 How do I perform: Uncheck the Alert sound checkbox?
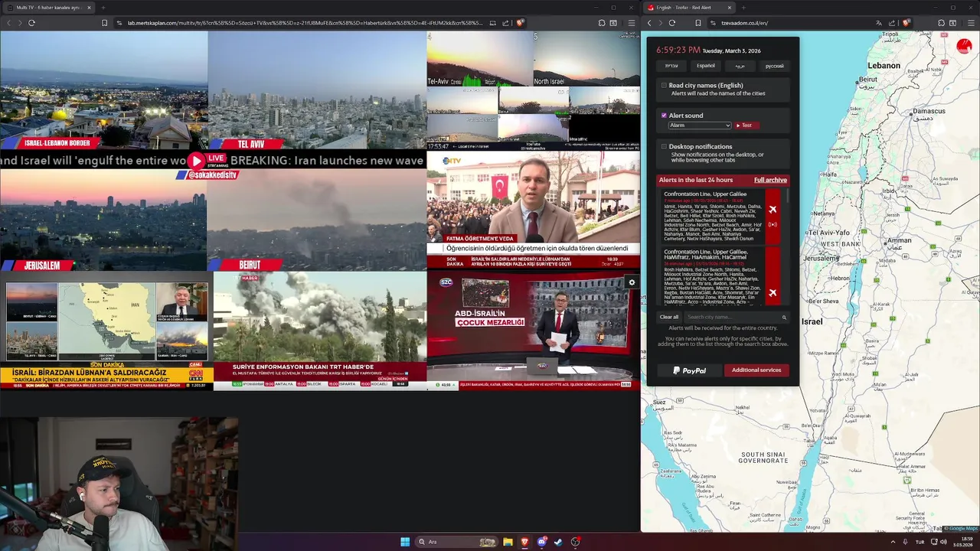(664, 116)
